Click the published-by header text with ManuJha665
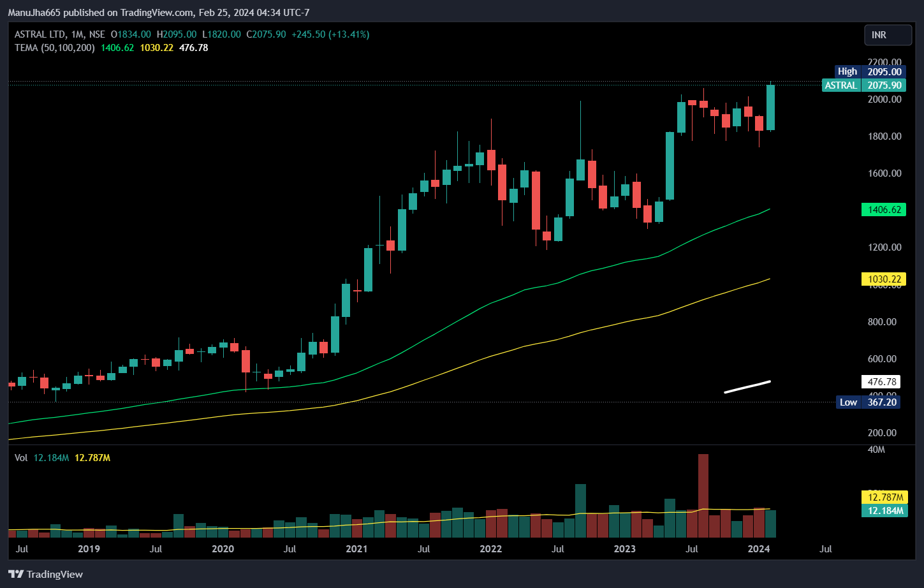The width and height of the screenshot is (924, 588). point(159,12)
